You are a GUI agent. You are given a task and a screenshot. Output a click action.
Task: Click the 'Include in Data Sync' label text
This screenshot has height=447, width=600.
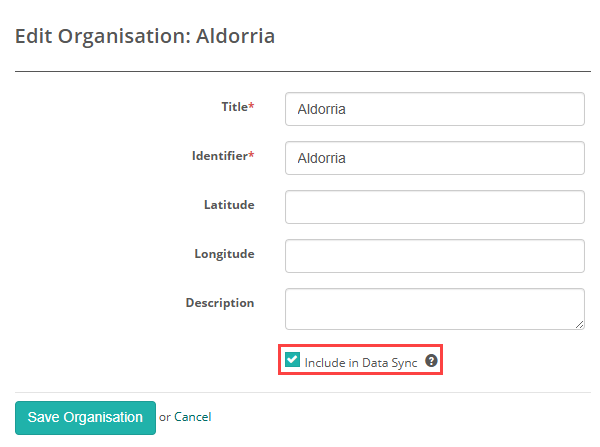(360, 362)
